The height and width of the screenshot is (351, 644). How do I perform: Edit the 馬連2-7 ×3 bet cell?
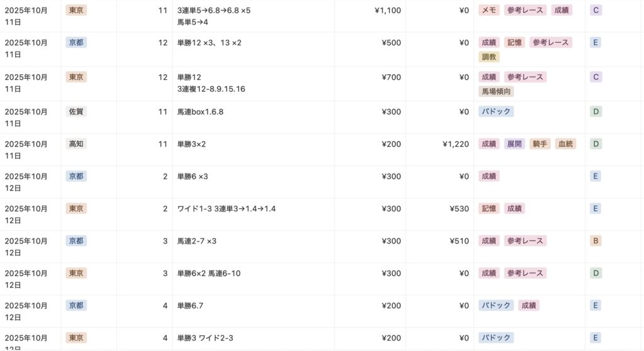point(197,241)
